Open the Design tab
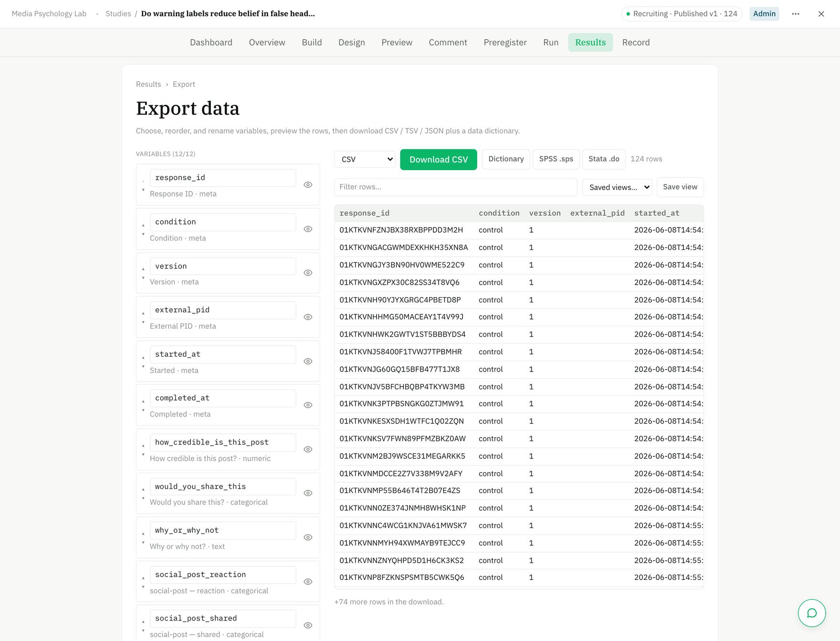840x641 pixels. point(351,42)
